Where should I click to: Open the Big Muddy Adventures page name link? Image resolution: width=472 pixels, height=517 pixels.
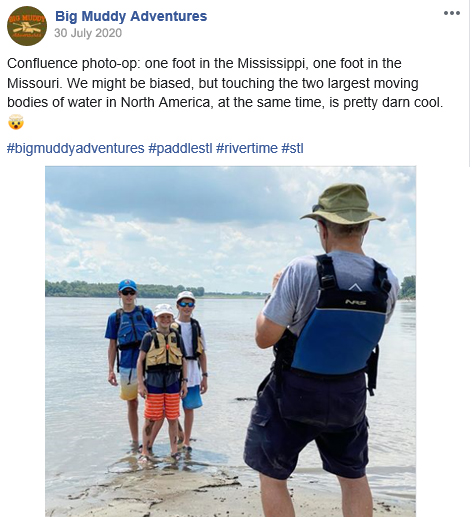coord(131,16)
